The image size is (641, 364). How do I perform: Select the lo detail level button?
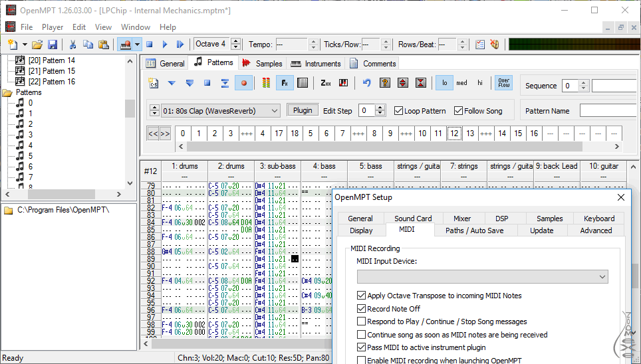(x=444, y=83)
